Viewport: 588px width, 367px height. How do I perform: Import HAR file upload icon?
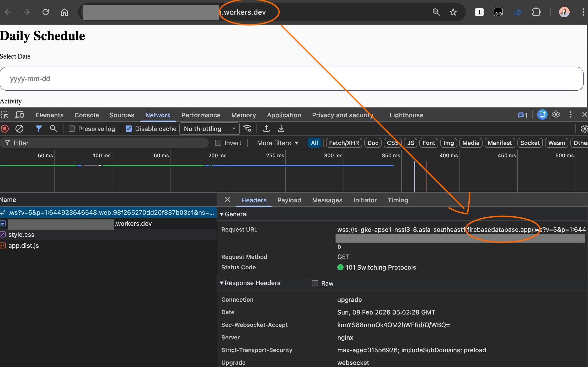point(266,129)
